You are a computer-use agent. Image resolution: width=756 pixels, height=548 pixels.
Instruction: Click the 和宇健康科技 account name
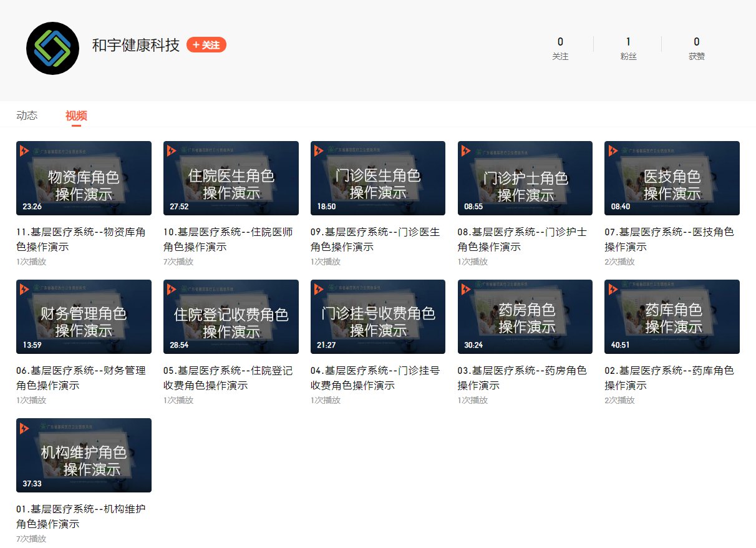click(x=136, y=46)
